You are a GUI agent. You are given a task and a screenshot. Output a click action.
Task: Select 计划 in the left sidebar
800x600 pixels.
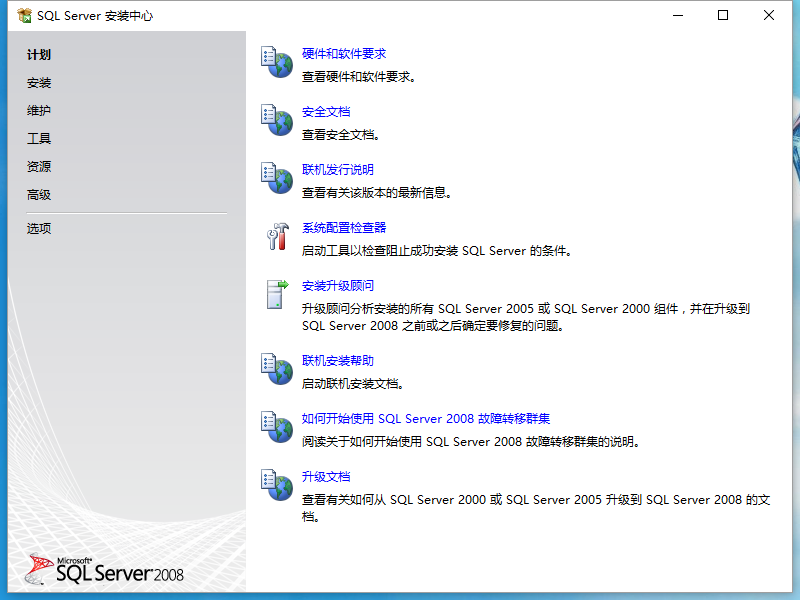[x=39, y=55]
